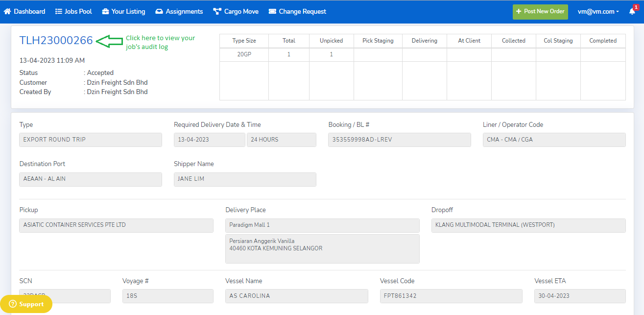The height and width of the screenshot is (315, 644).
Task: Open the Jobs Pool menu
Action: (x=78, y=11)
